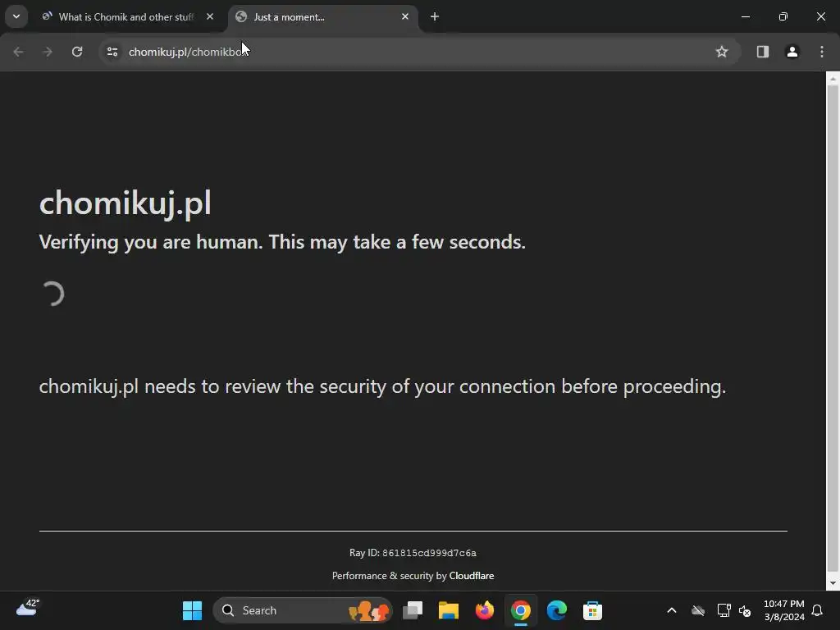The image size is (840, 630).
Task: Open Microsoft Store from the taskbar
Action: pyautogui.click(x=592, y=610)
